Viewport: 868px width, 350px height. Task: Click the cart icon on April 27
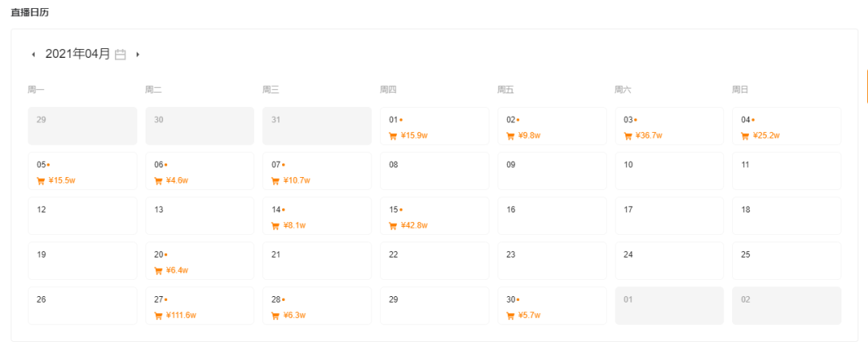[x=158, y=315]
